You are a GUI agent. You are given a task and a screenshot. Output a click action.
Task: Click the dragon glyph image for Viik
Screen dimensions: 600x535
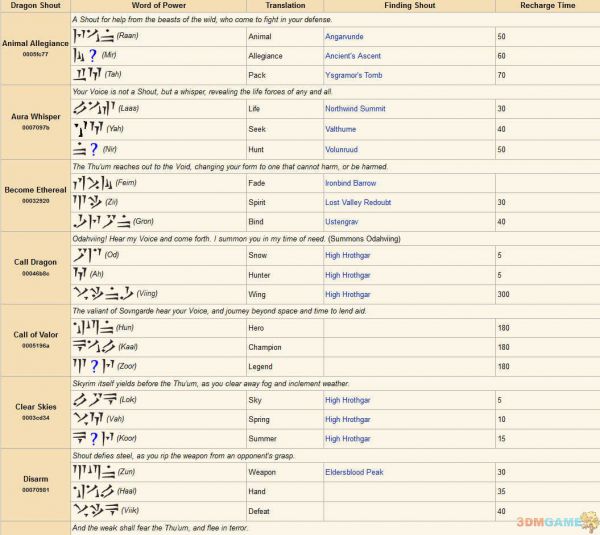(96, 510)
